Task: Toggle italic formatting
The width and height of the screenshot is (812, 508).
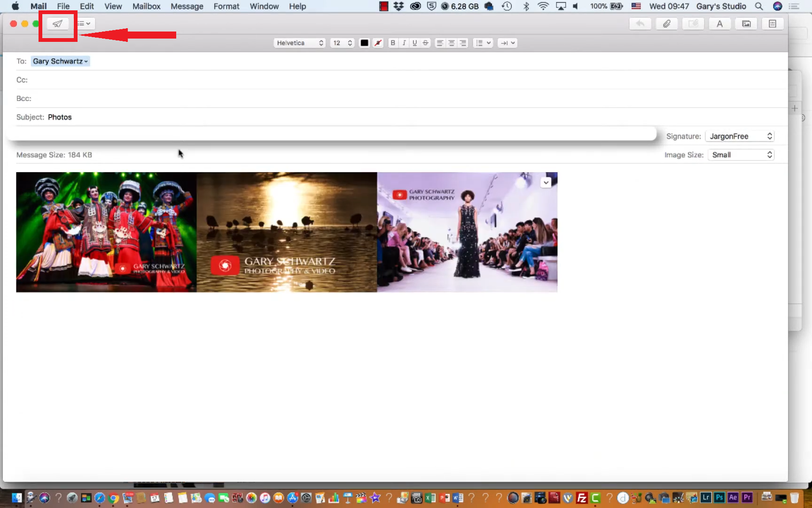Action: 404,43
